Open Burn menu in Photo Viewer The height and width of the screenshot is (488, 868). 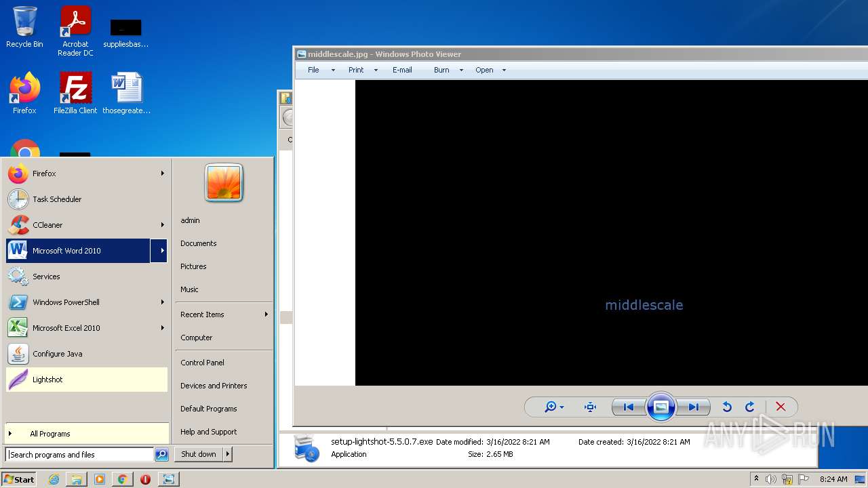click(448, 70)
